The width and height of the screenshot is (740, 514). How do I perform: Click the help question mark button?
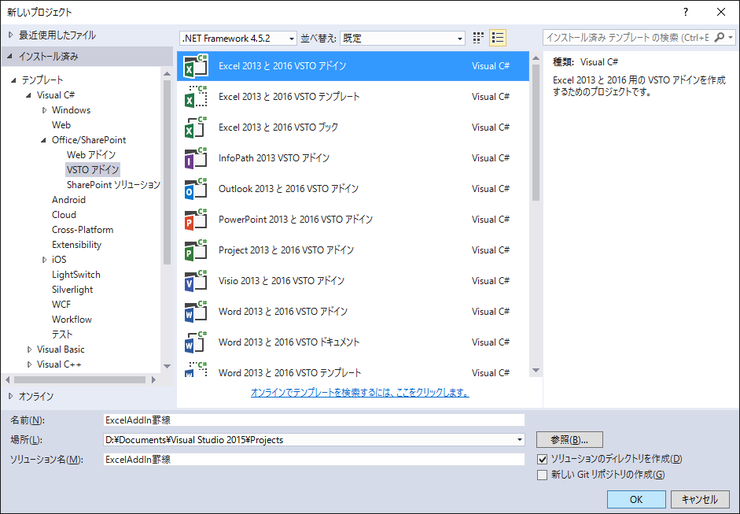tap(685, 12)
